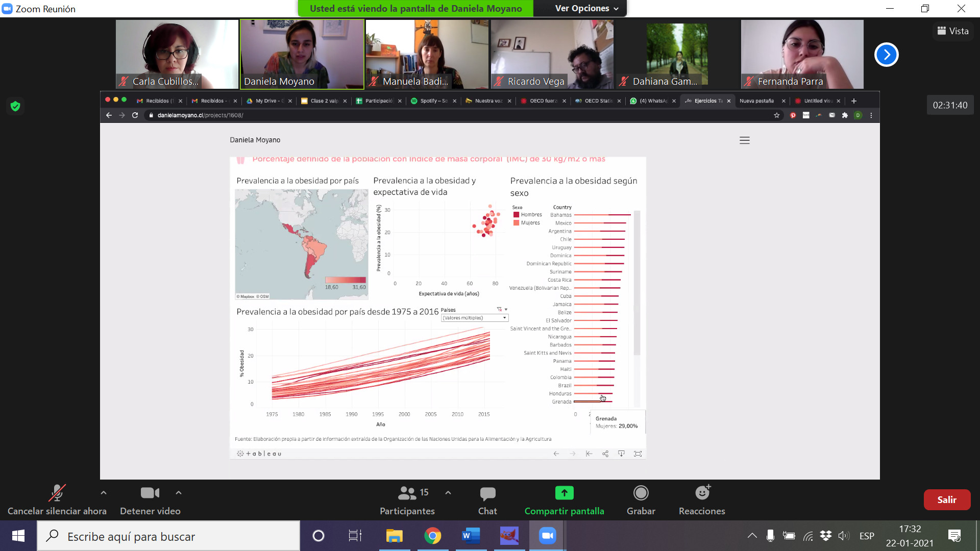This screenshot has width=980, height=551.
Task: Undo with Tableau back arrow
Action: tap(556, 454)
